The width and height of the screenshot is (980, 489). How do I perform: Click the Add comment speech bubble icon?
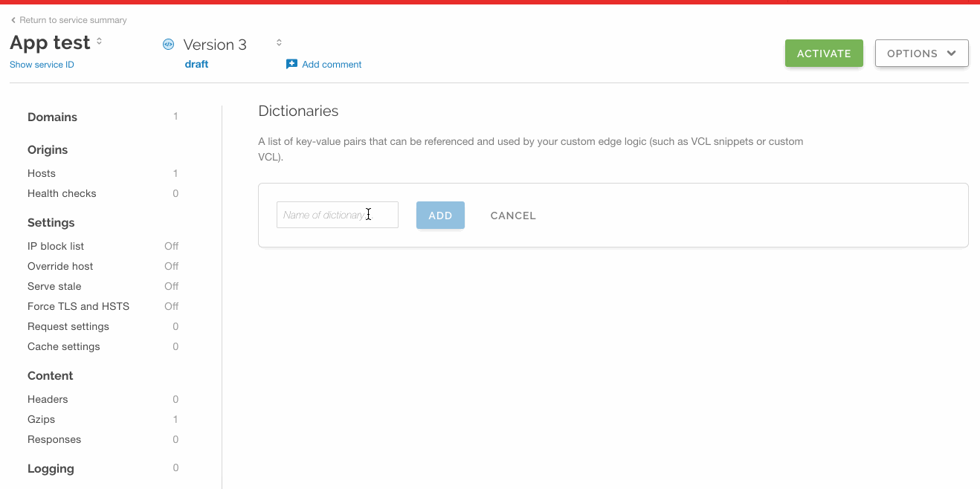click(291, 65)
